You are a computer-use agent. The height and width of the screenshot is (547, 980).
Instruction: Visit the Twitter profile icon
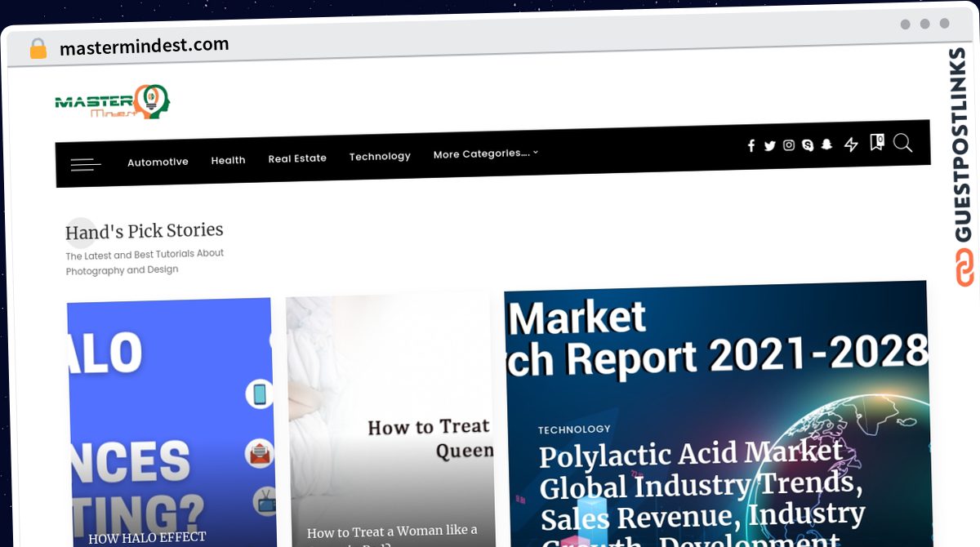769,146
